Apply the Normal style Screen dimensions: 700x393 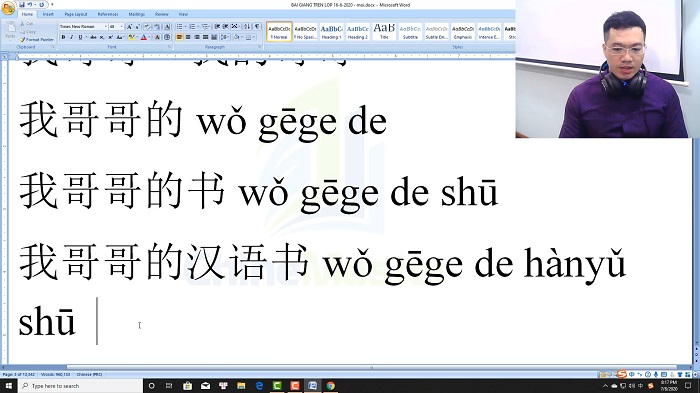279,32
